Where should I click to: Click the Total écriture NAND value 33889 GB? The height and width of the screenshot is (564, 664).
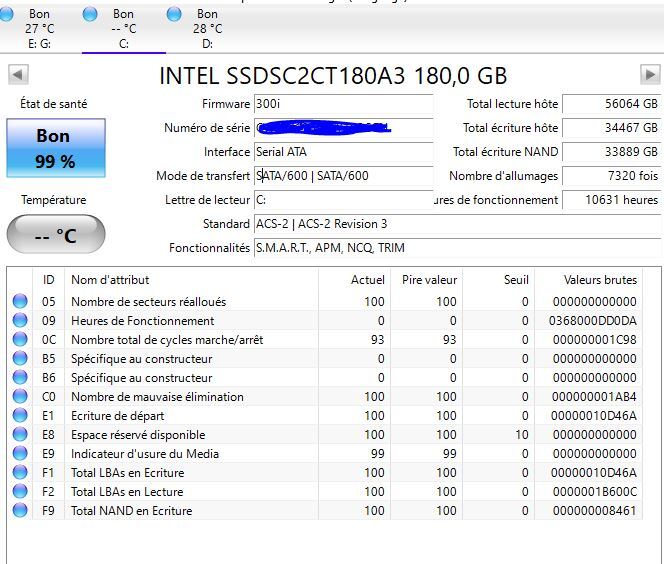point(611,152)
